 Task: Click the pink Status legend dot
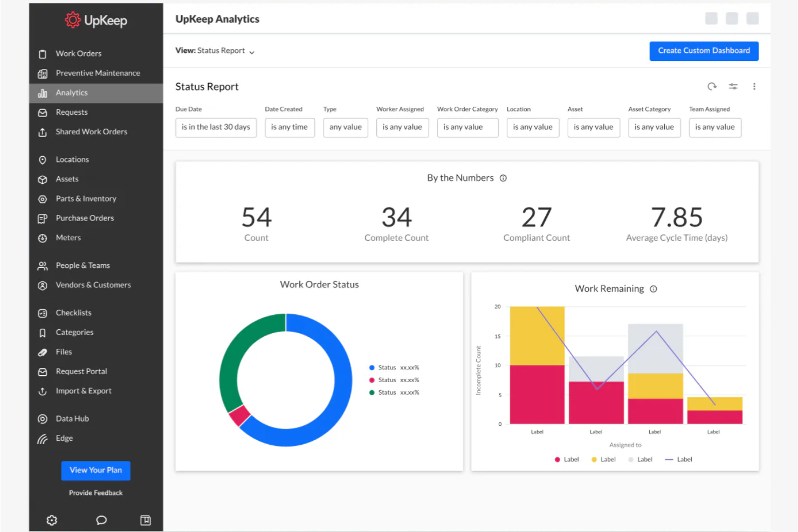coord(372,380)
